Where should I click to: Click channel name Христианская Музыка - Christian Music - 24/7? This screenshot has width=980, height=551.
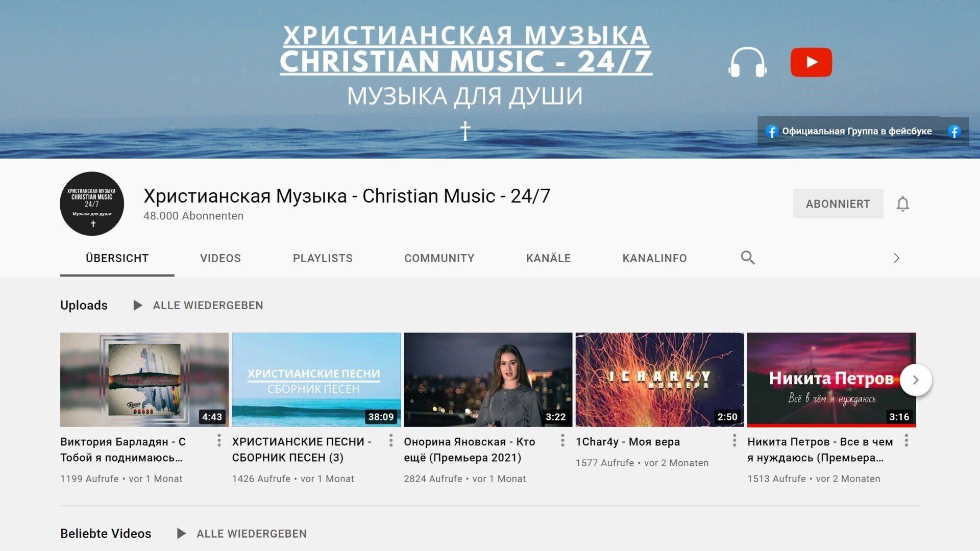click(347, 196)
